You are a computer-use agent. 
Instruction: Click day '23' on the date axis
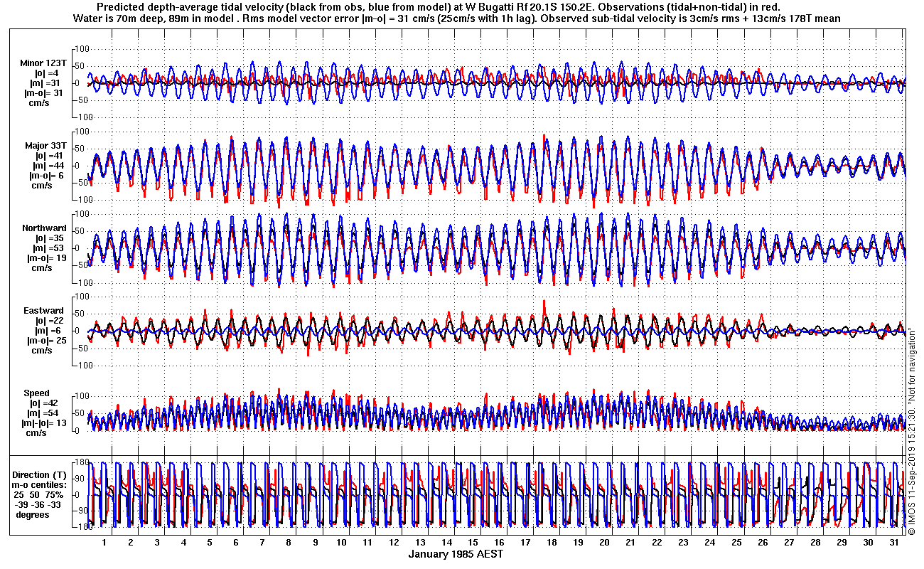point(683,542)
